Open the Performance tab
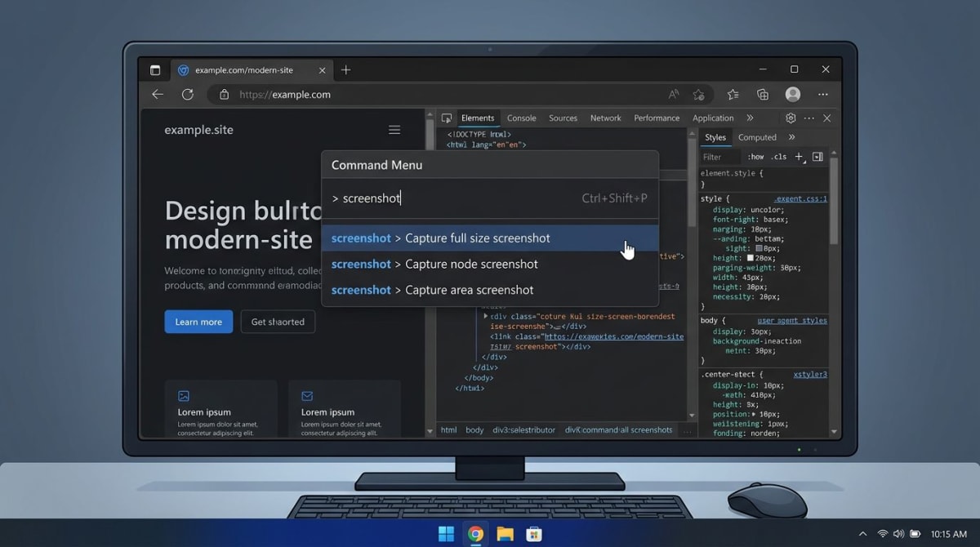 pos(657,118)
